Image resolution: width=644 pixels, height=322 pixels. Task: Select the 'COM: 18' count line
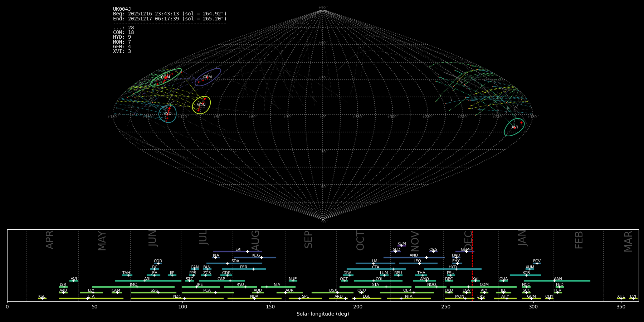123,33
